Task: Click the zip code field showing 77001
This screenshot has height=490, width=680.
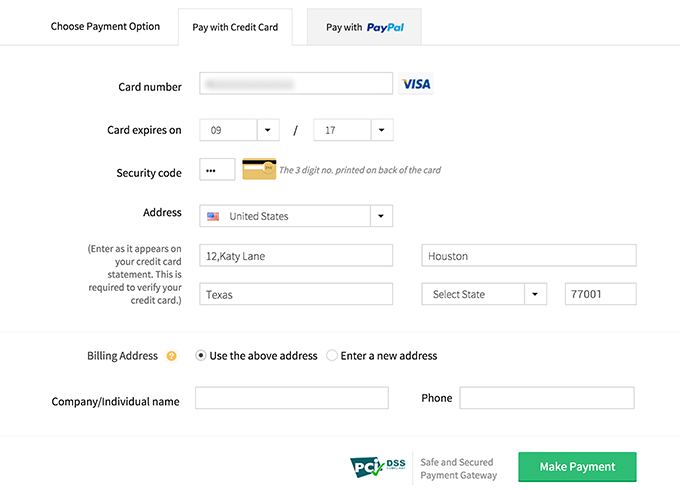Action: 599,294
